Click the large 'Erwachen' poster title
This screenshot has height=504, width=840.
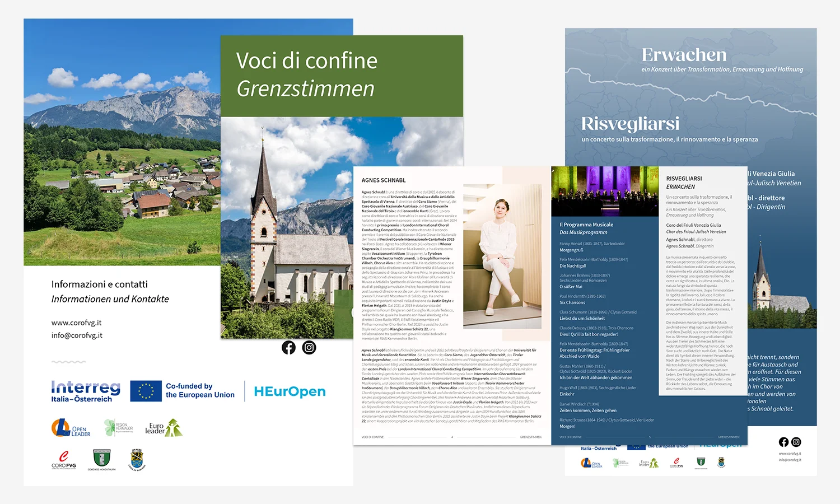pos(684,55)
